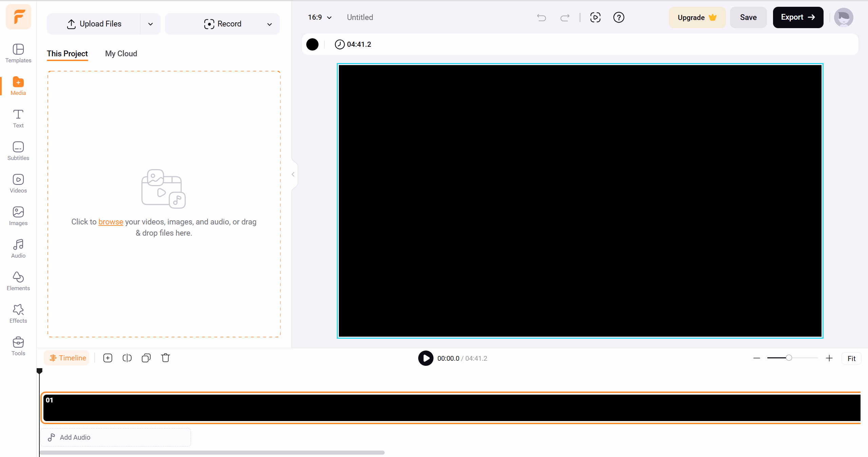The image size is (868, 457).
Task: Open the 16:9 aspect ratio dropdown
Action: pos(320,17)
